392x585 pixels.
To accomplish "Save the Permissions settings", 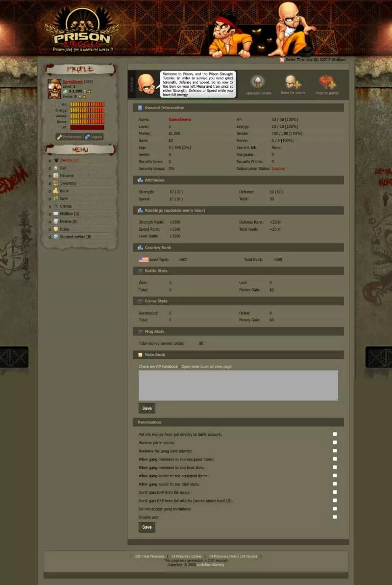I will point(147,527).
